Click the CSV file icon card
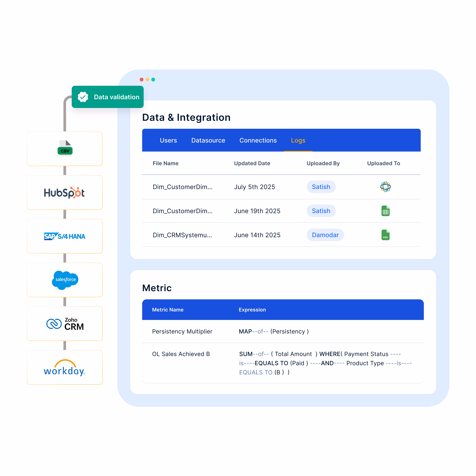Viewport: 476px width, 476px height. (x=65, y=149)
